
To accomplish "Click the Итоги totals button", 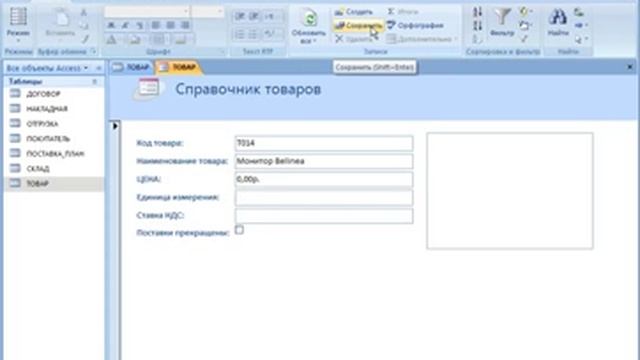I will 403,12.
